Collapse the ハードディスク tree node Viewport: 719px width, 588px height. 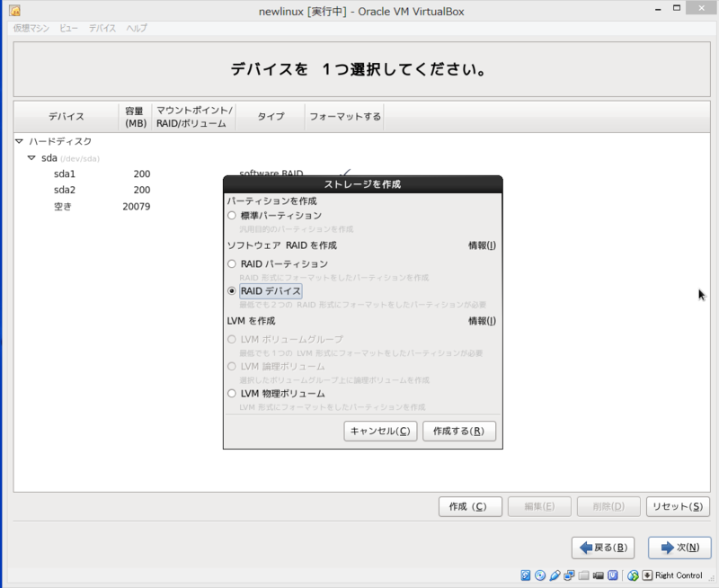[x=19, y=141]
